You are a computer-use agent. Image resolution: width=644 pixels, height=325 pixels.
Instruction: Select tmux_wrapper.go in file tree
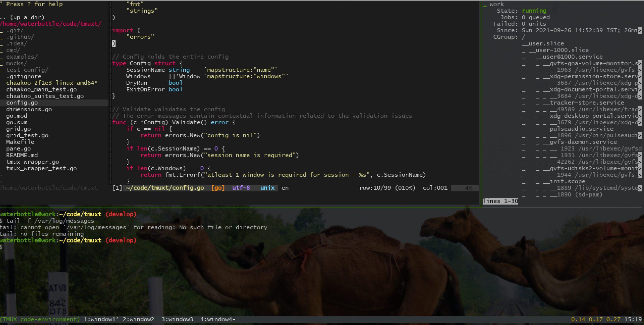[x=33, y=162]
